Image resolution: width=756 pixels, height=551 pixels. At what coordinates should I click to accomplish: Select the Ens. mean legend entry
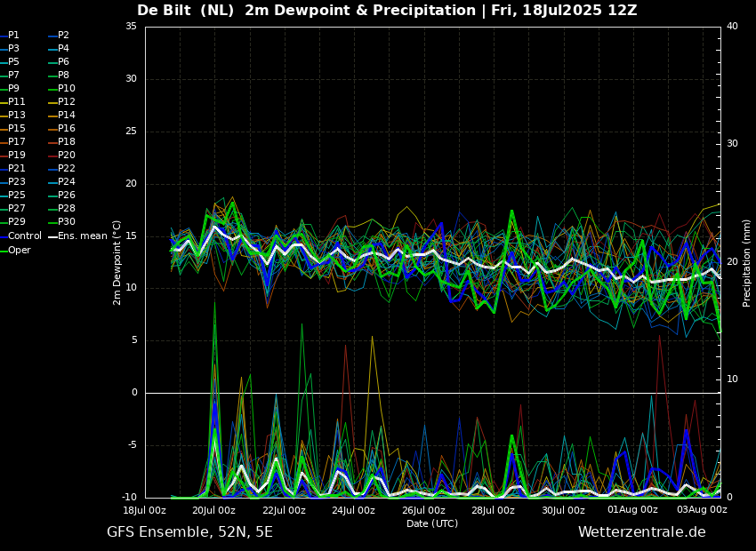coord(77,236)
